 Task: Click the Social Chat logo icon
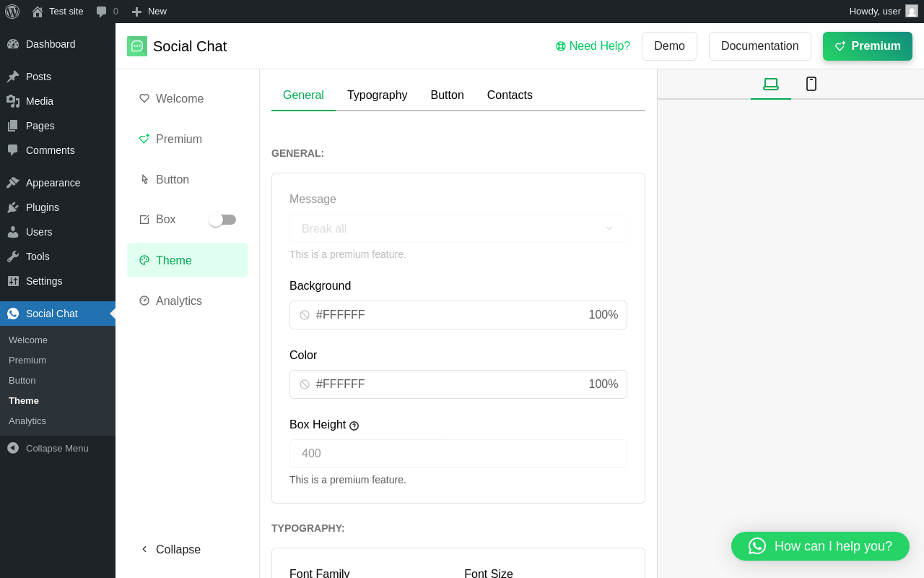pyautogui.click(x=137, y=46)
